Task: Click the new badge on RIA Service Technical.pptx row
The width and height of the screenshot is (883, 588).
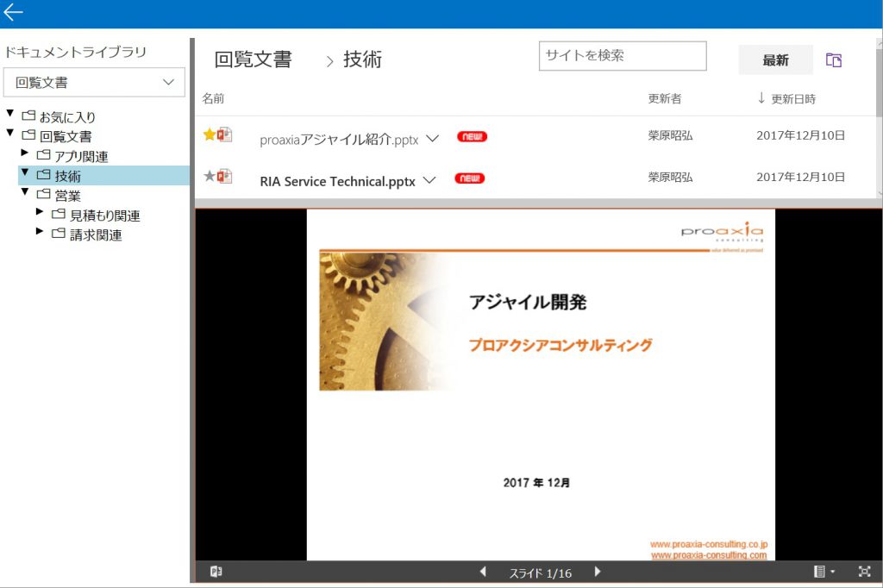Action: pyautogui.click(x=470, y=178)
